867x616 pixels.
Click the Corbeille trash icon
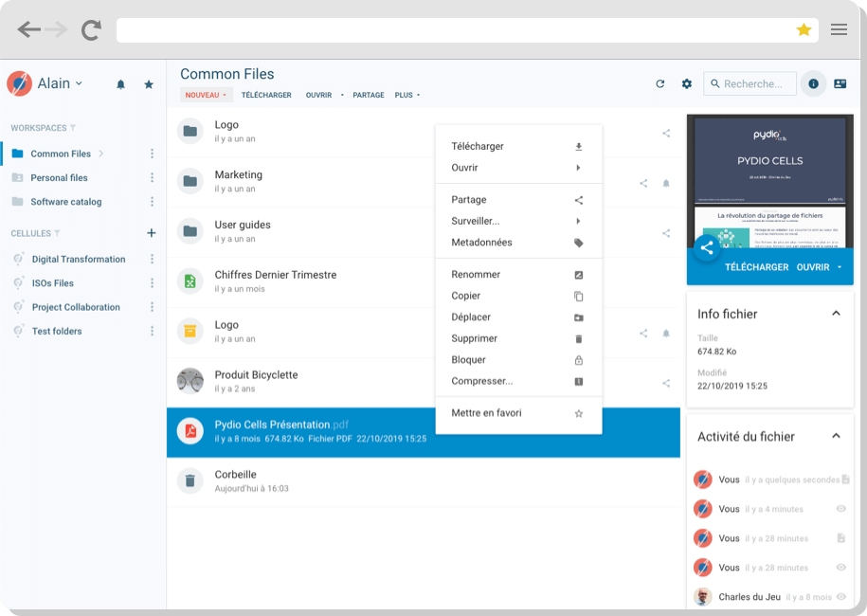pos(190,480)
